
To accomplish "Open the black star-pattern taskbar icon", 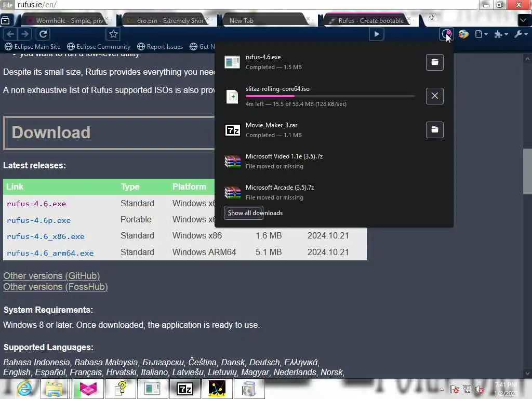I will tap(217, 389).
